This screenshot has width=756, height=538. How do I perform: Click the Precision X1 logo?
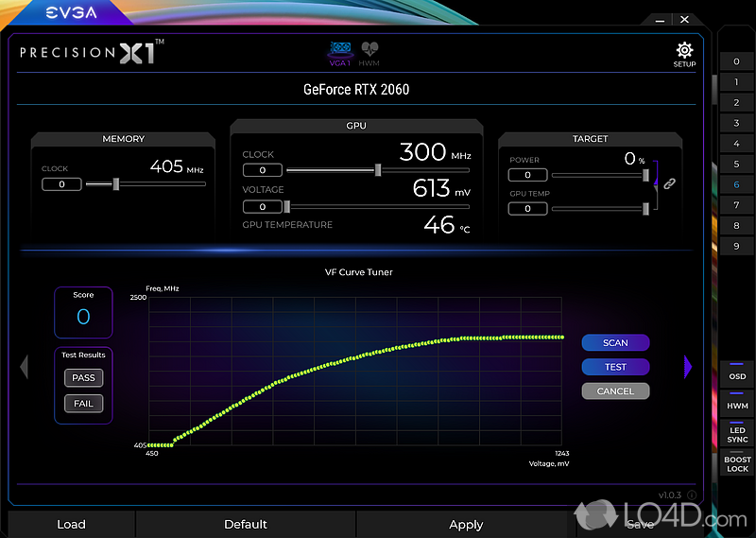(92, 52)
